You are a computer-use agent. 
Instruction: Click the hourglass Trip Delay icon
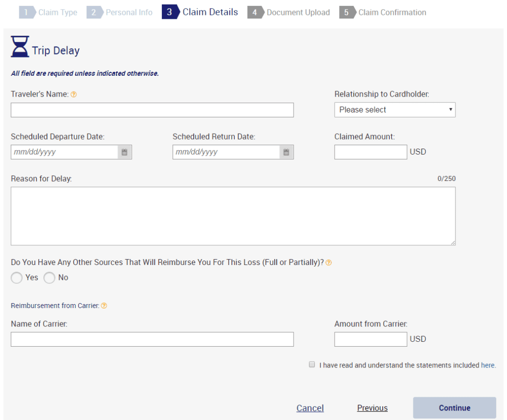tap(19, 48)
